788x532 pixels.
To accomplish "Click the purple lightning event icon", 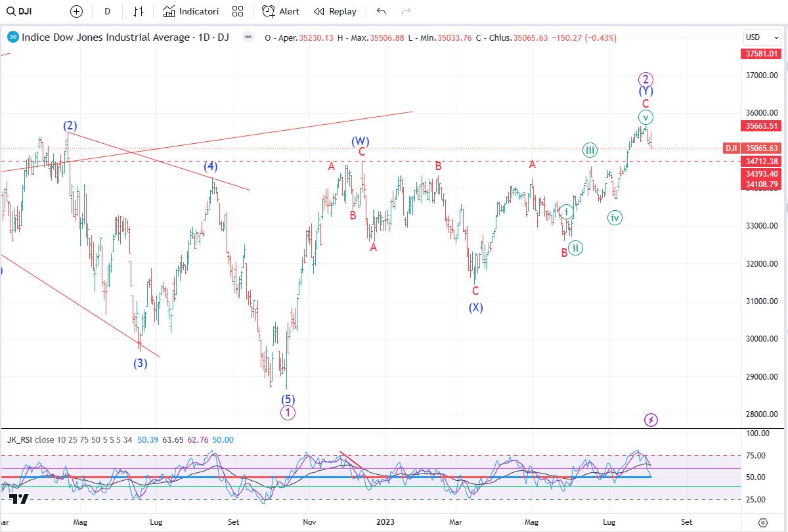I will tap(651, 419).
